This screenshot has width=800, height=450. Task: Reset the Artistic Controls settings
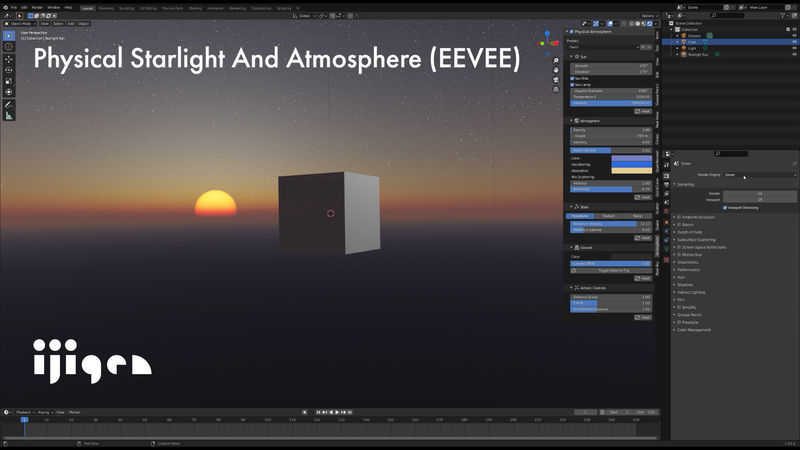coord(643,317)
